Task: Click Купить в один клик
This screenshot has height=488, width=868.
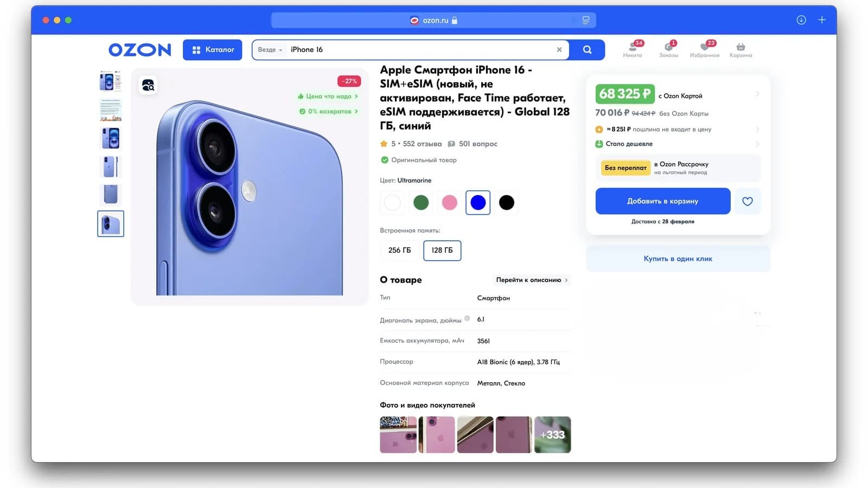Action: (x=678, y=259)
